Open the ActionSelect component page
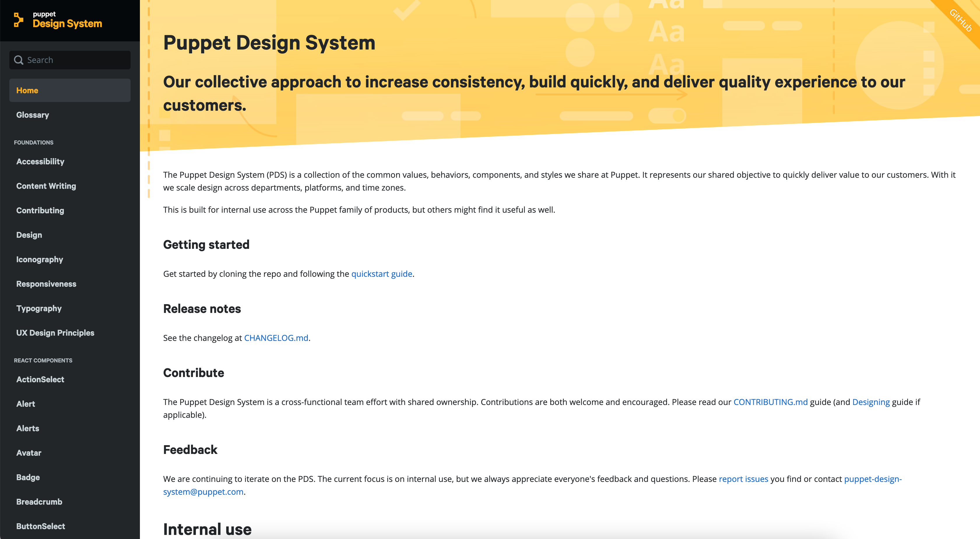Viewport: 980px width, 539px height. click(40, 379)
